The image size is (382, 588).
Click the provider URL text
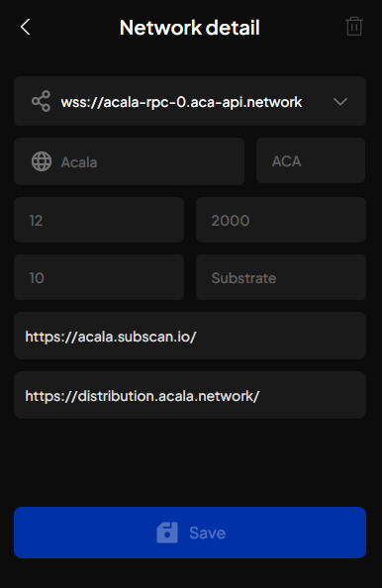click(x=181, y=102)
